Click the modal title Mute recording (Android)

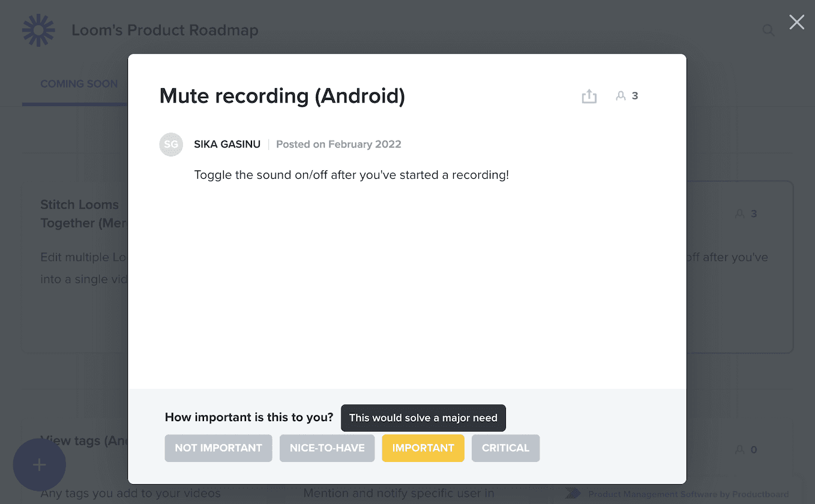point(282,96)
